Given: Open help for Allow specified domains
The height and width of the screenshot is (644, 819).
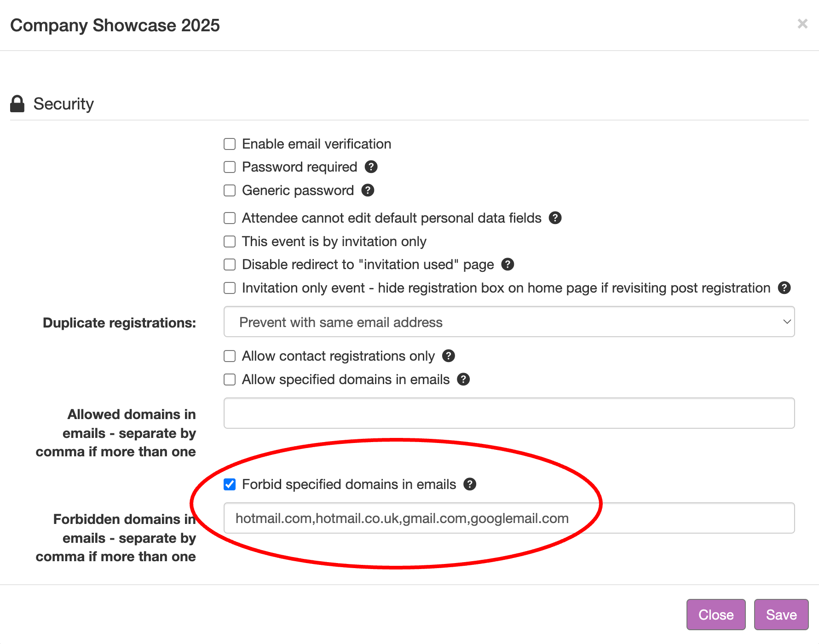Looking at the screenshot, I should click(x=463, y=379).
